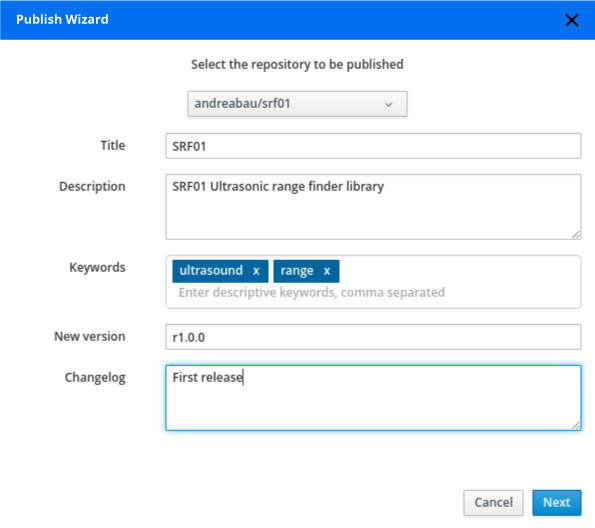Click inside the Description text area
Image resolution: width=595 pixels, height=528 pixels.
373,207
